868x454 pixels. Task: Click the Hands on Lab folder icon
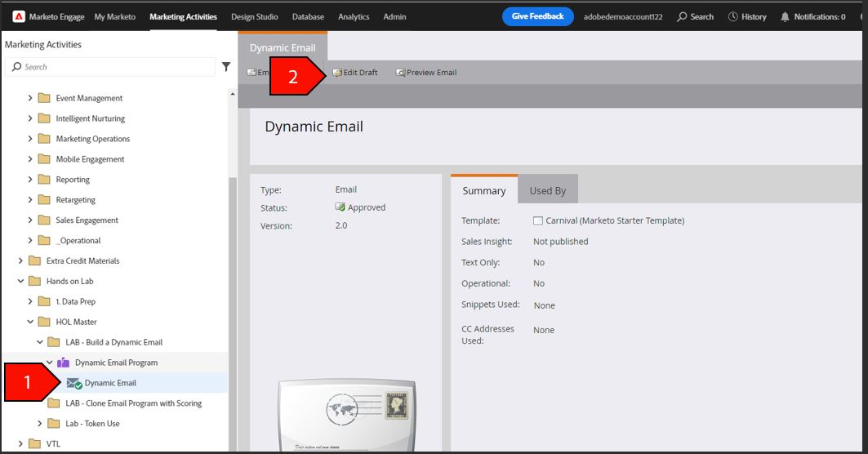point(35,281)
